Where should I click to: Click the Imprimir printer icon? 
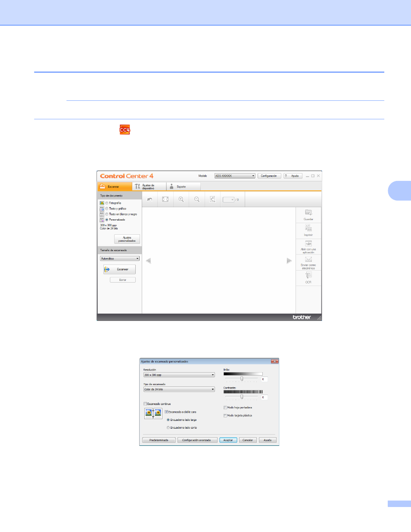(308, 228)
